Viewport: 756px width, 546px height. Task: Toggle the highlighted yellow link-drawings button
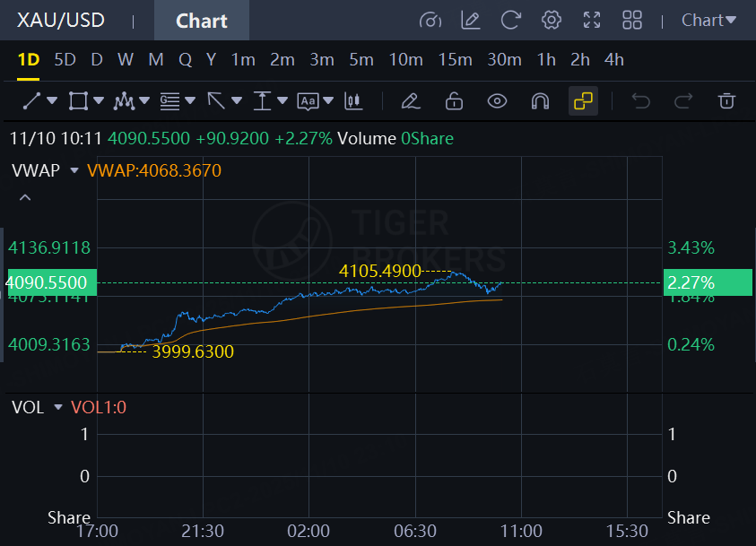(x=583, y=100)
